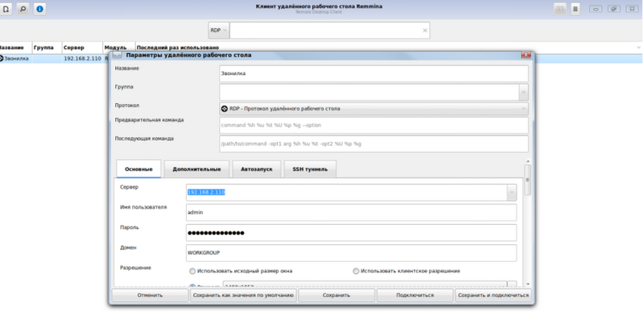Image resolution: width=644 pixels, height=312 pixels.
Task: Click the Домен field with WORKGROUP
Action: [x=351, y=253]
